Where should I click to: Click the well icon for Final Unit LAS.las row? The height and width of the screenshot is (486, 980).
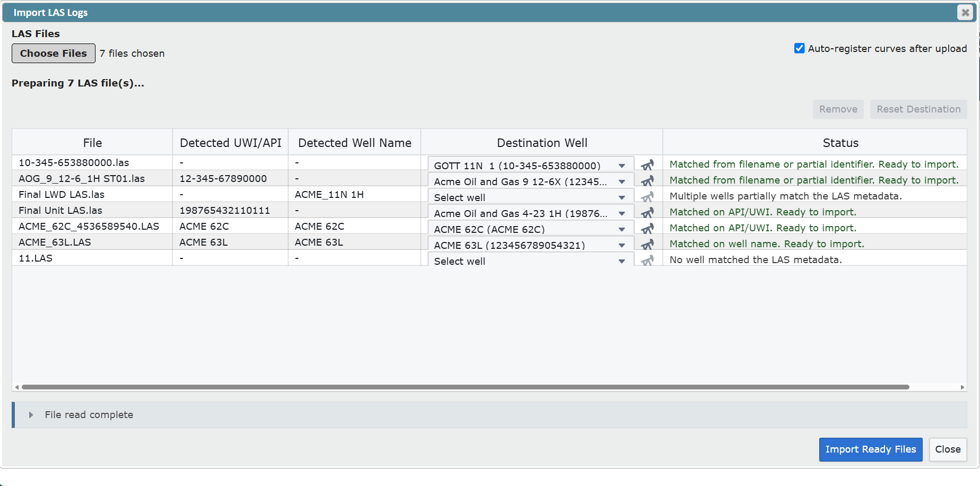pos(647,213)
